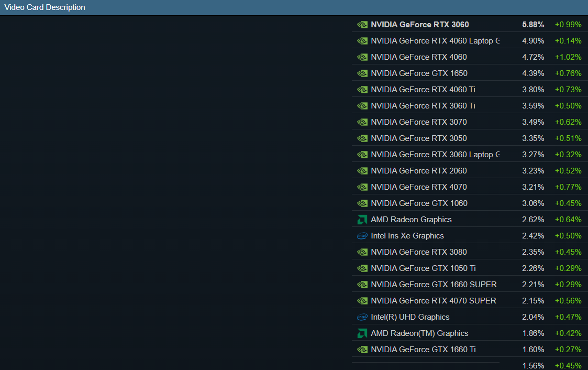Click AMD logo beside Radeon(TM) Graphics
Image resolution: width=588 pixels, height=370 pixels.
pyautogui.click(x=362, y=333)
